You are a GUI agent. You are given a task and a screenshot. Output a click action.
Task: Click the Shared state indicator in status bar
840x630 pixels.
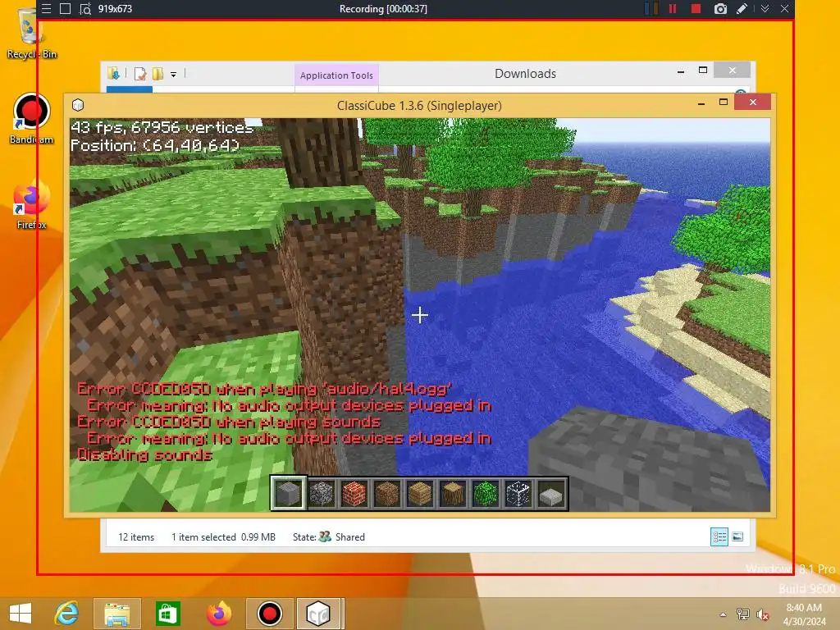pos(342,536)
